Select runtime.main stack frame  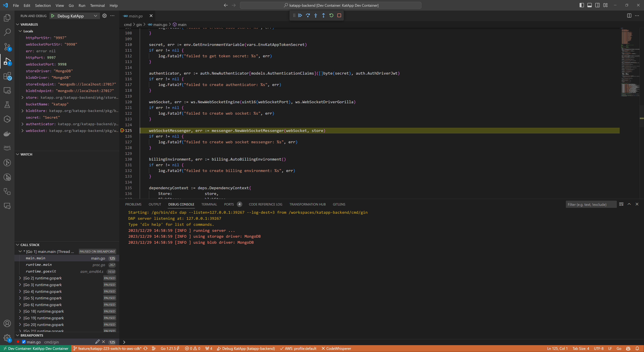tap(67, 265)
